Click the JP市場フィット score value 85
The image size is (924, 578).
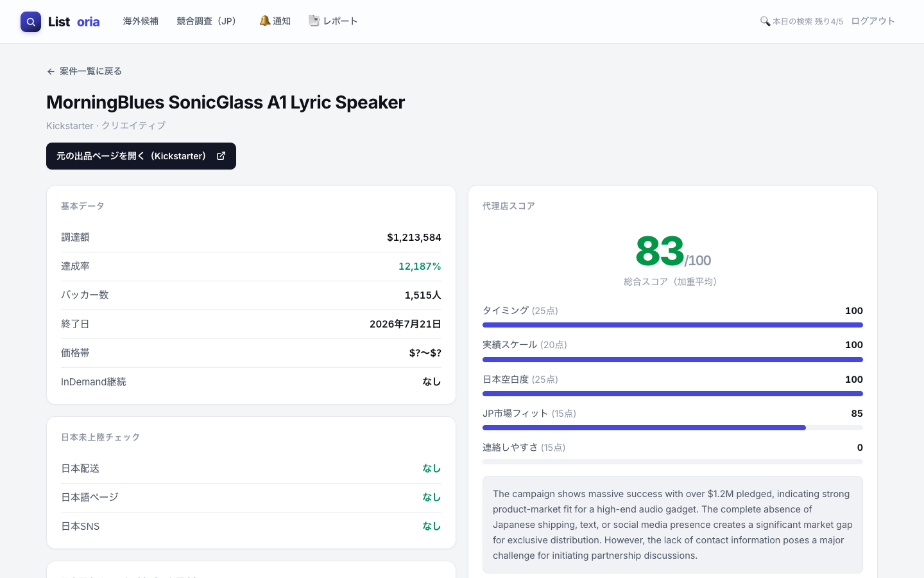tap(857, 414)
